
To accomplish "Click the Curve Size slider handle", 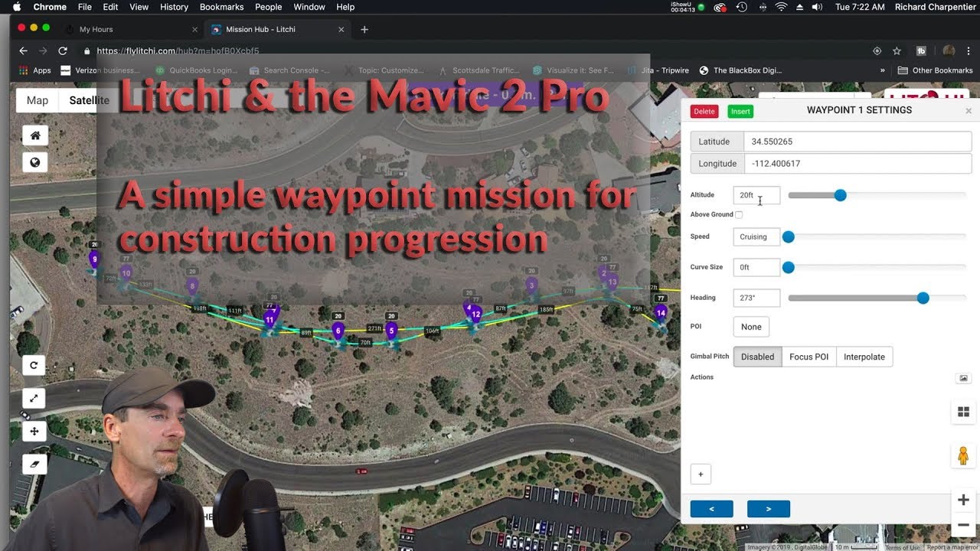I will tap(788, 267).
